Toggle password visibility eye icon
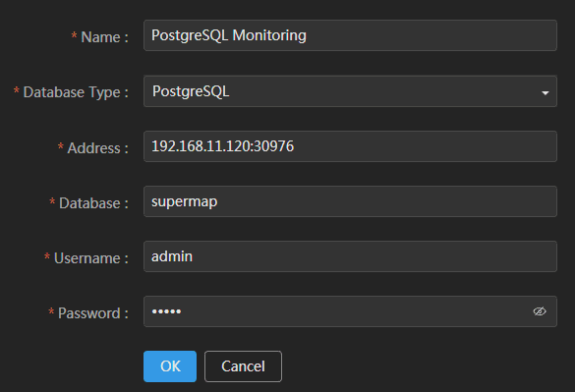Viewport: 575px width, 392px height. 540,311
